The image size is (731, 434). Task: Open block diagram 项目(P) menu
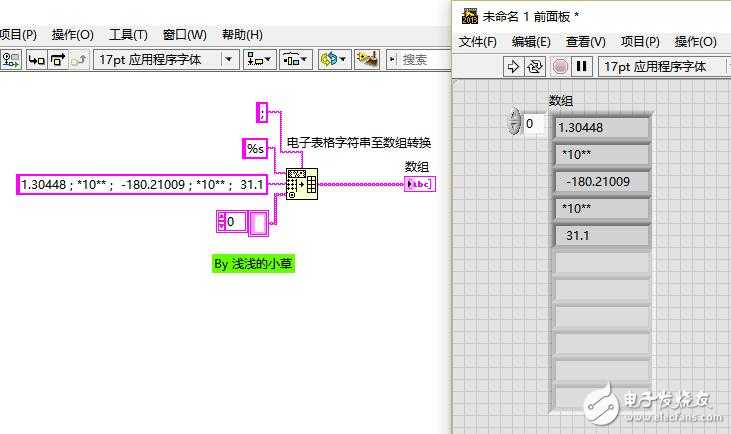tap(18, 34)
